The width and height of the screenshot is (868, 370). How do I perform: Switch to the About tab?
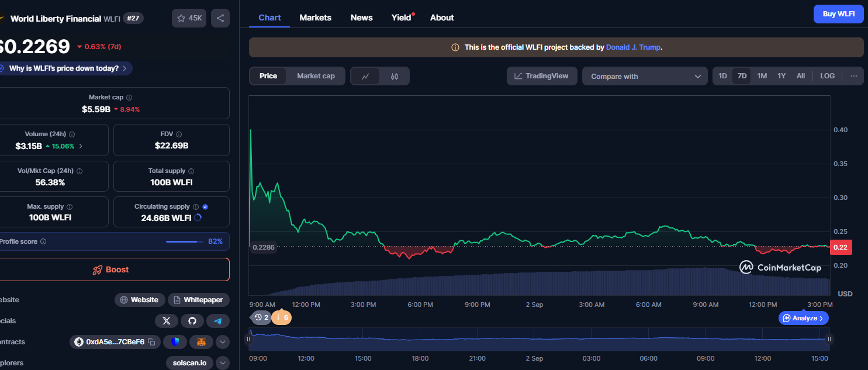442,18
